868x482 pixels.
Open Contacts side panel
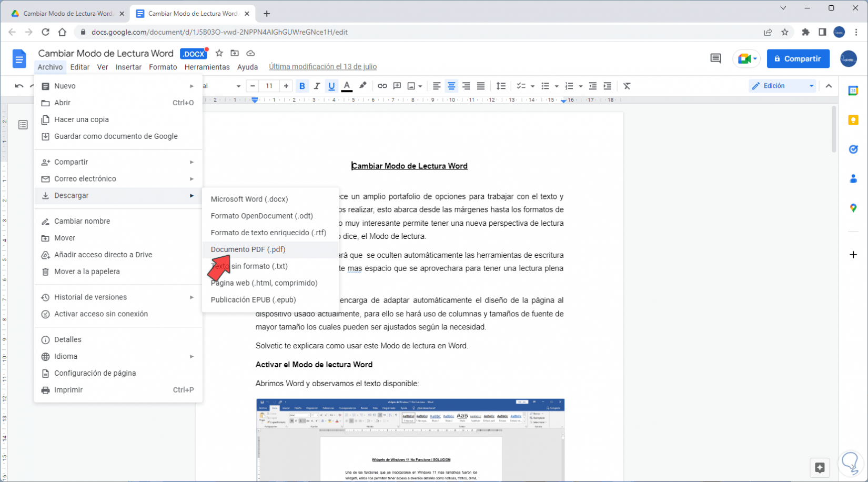853,179
